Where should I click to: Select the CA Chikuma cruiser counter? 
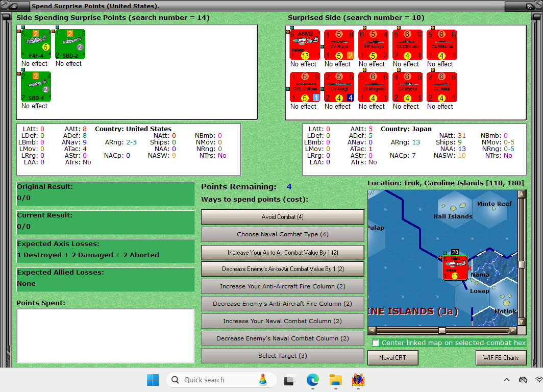pos(408,44)
